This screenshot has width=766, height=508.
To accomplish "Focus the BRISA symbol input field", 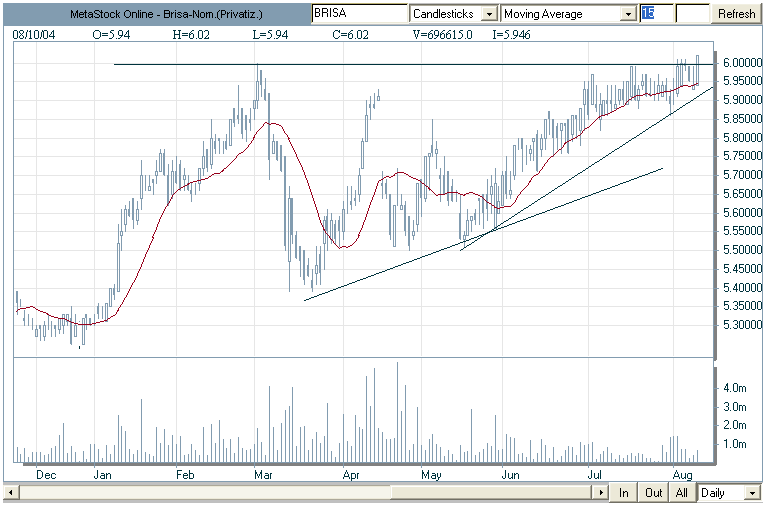I will point(359,13).
